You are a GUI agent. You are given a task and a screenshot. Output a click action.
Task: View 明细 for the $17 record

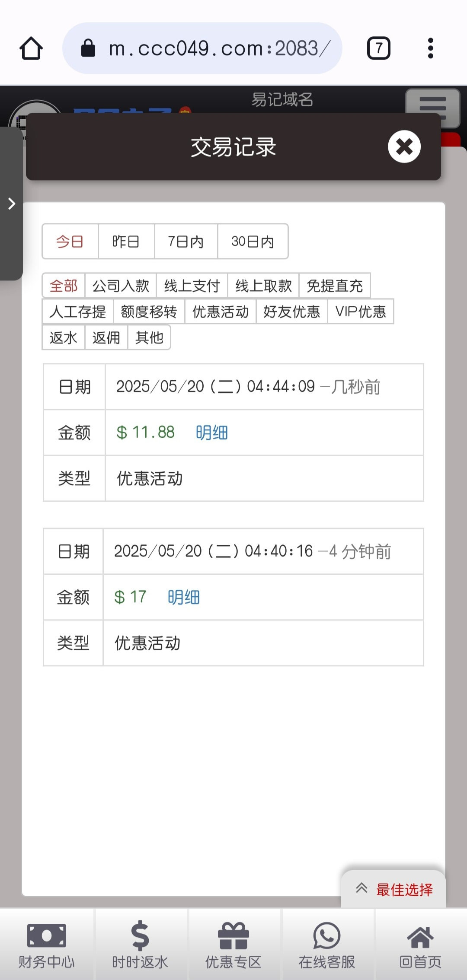184,597
